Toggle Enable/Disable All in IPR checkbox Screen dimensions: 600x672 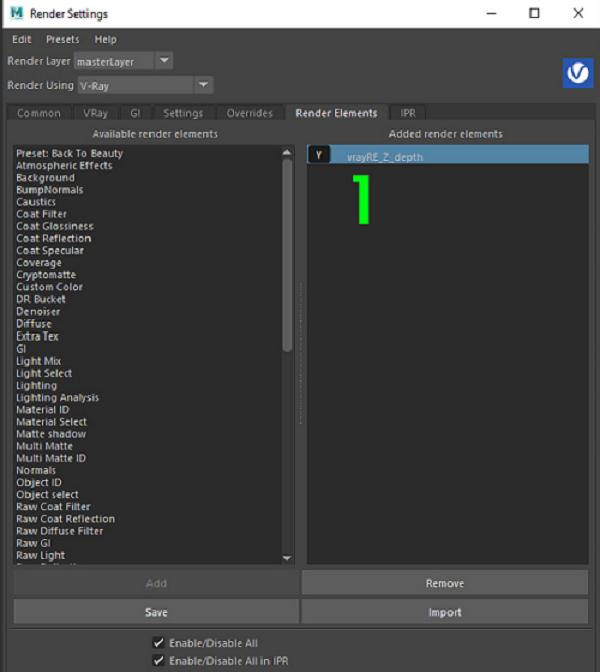pyautogui.click(x=158, y=661)
